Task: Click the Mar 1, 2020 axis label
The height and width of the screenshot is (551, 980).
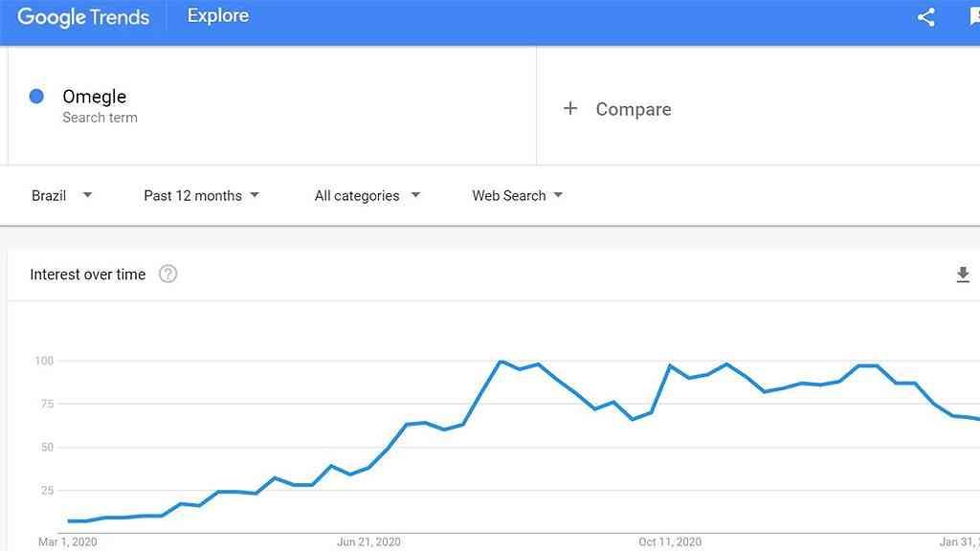Action: tap(67, 542)
